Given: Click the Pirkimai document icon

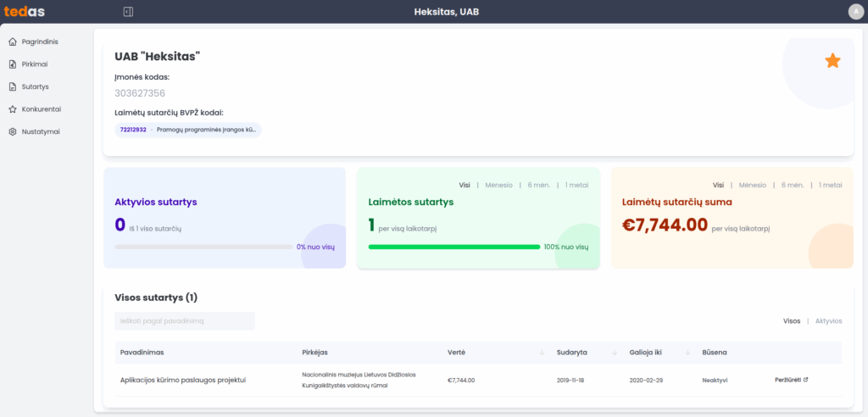Looking at the screenshot, I should coord(13,64).
